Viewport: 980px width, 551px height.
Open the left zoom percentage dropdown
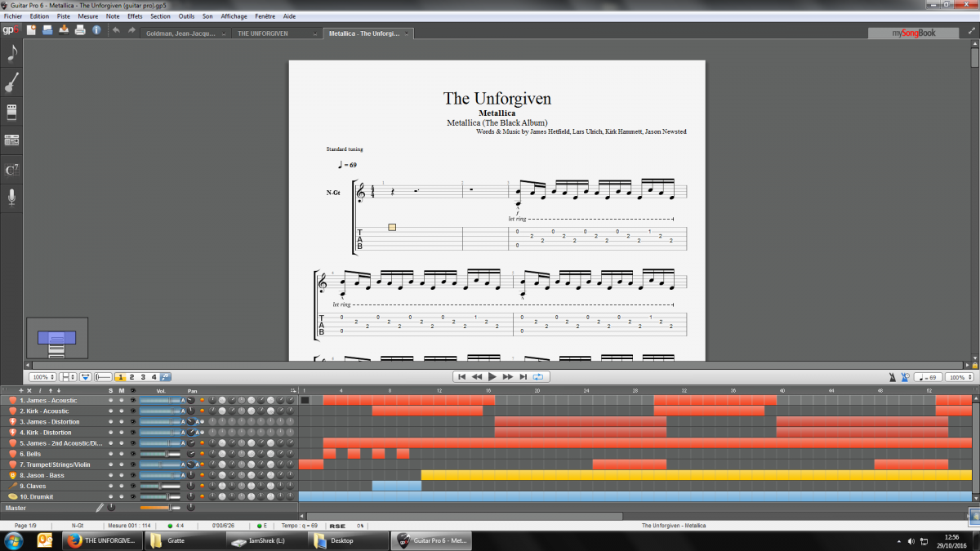point(42,377)
